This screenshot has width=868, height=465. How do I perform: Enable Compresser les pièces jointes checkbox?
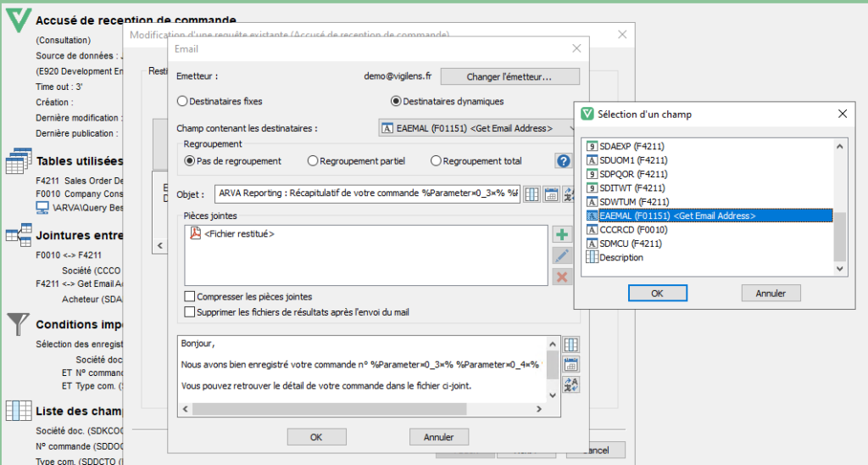pyautogui.click(x=190, y=297)
